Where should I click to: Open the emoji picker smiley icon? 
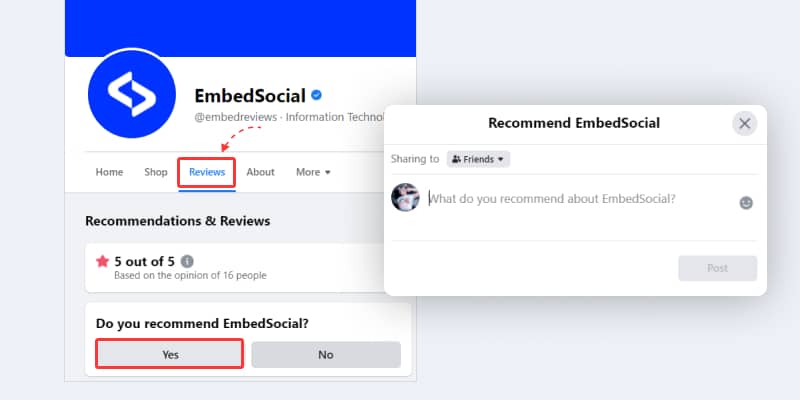click(746, 203)
